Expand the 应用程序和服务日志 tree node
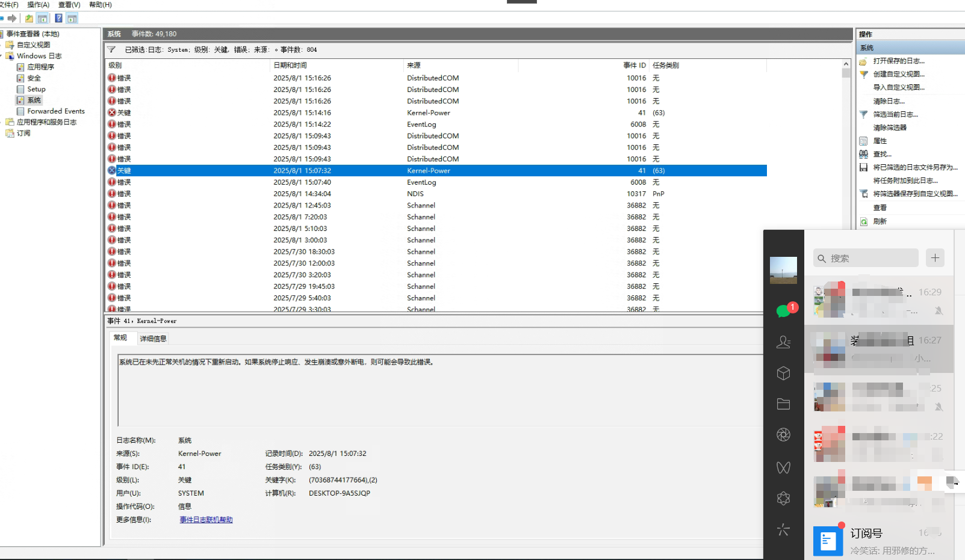The width and height of the screenshot is (965, 560). pos(2,122)
